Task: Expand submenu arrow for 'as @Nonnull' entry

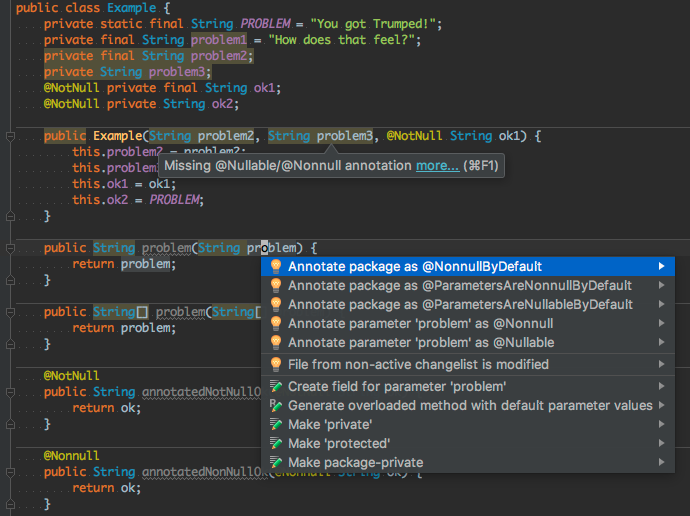Action: [661, 323]
